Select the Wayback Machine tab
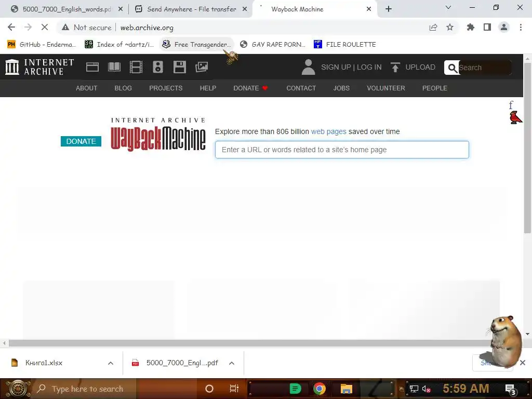Screen dimensions: 532x399 (297, 9)
